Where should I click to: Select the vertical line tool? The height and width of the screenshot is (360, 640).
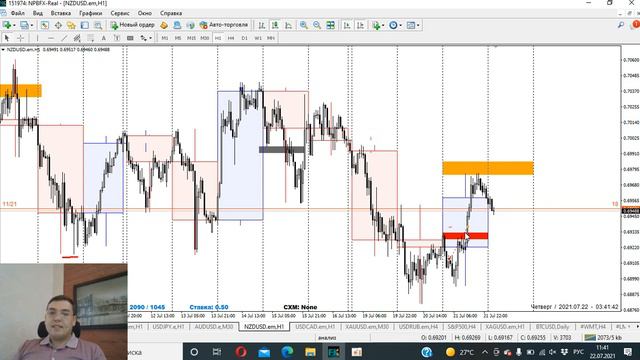(x=38, y=38)
